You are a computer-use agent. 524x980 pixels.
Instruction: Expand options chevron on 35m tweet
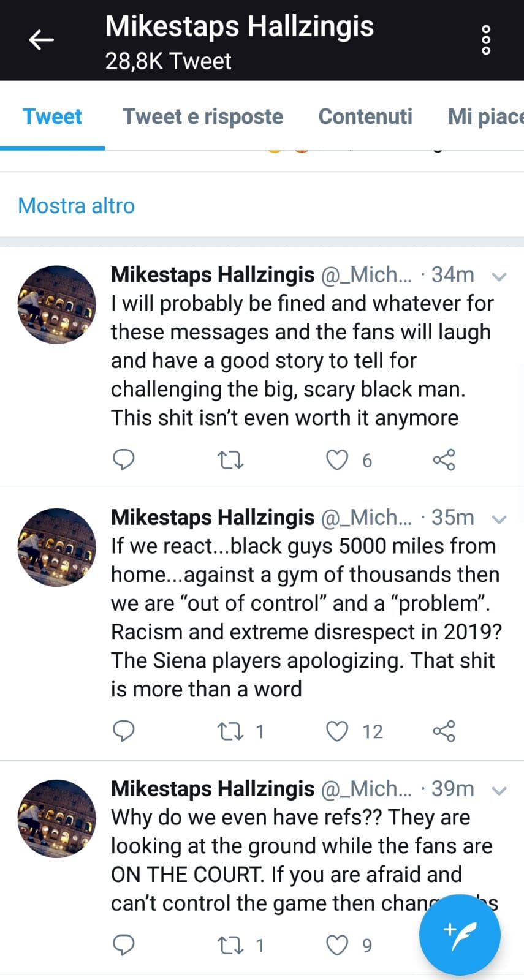click(499, 519)
